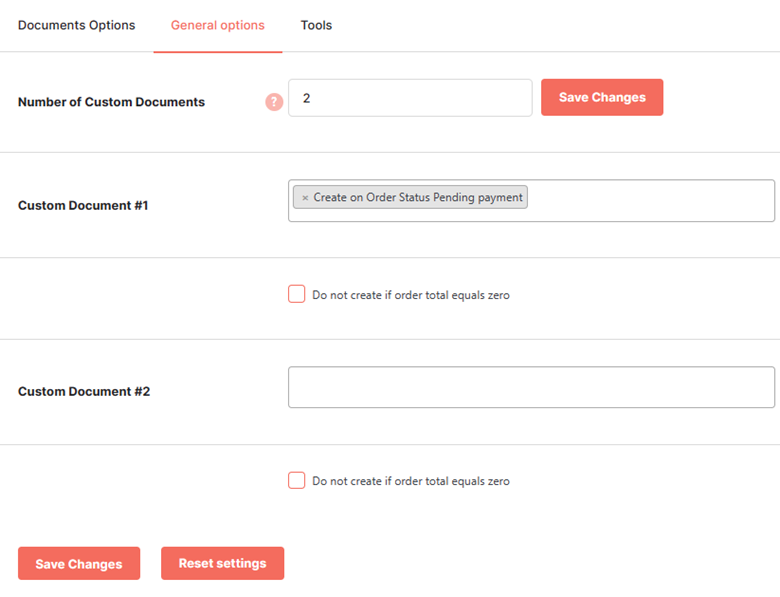The height and width of the screenshot is (597, 780).
Task: Click the Custom Document #1 label
Action: (83, 205)
